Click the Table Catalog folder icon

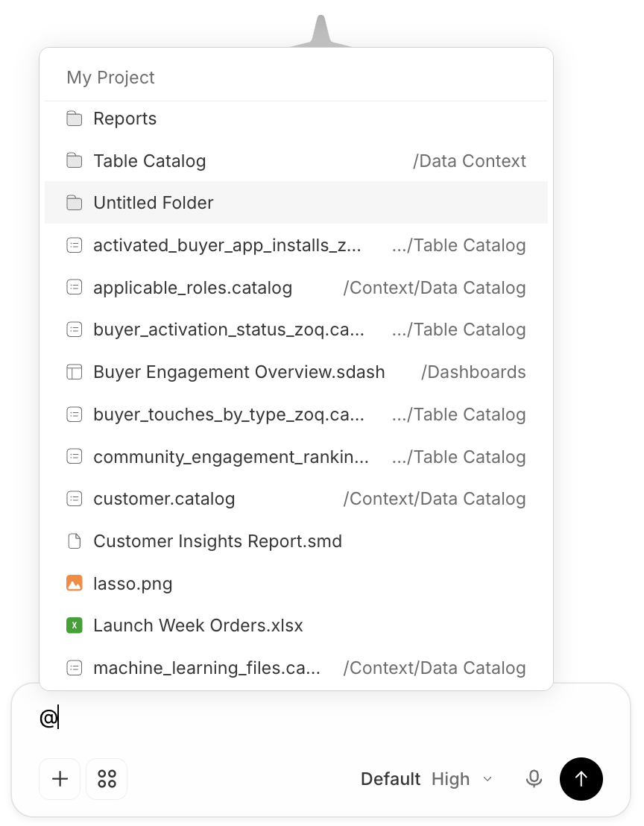(x=75, y=161)
